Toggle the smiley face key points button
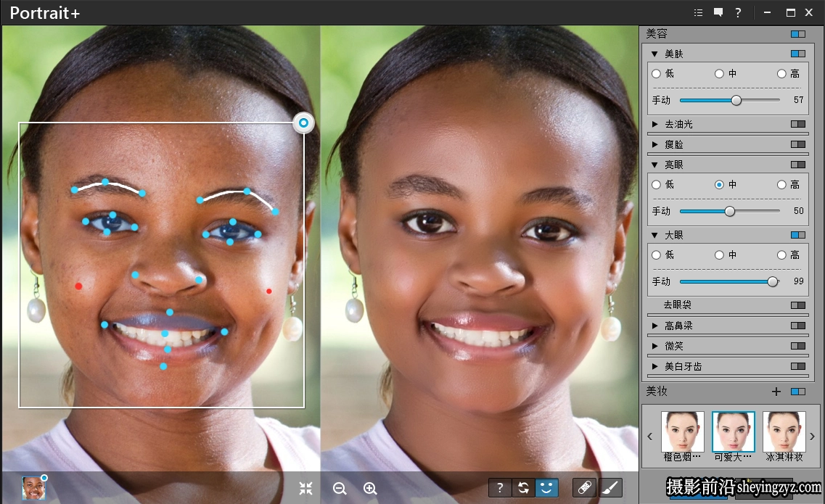The height and width of the screenshot is (504, 825). [x=546, y=488]
